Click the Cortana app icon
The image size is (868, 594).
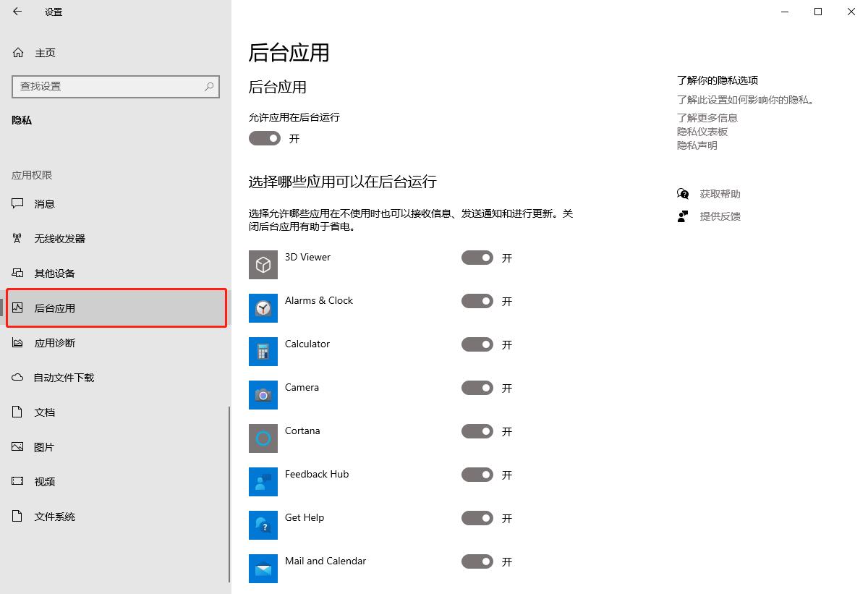[x=263, y=438]
